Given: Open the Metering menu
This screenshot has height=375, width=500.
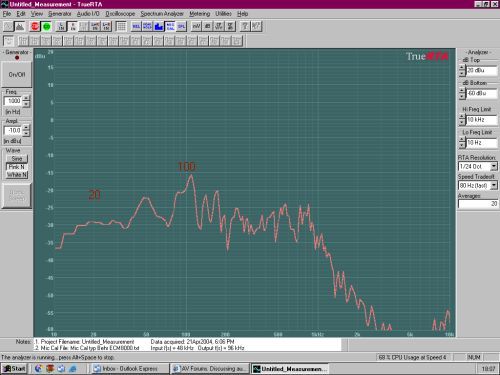Looking at the screenshot, I should click(199, 14).
